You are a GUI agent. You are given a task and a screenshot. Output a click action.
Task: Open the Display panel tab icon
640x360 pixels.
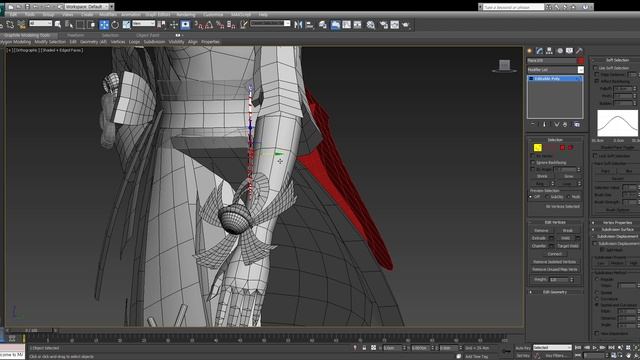point(569,51)
